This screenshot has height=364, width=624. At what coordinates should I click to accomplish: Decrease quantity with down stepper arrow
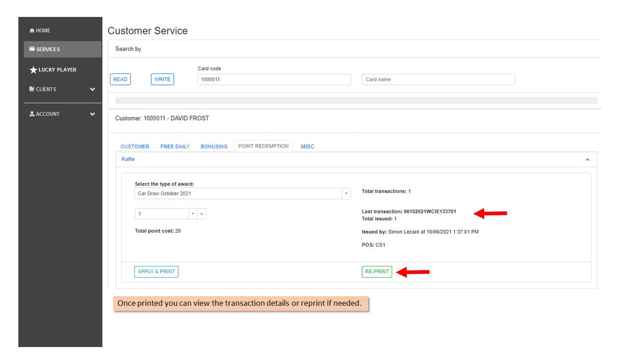point(193,214)
